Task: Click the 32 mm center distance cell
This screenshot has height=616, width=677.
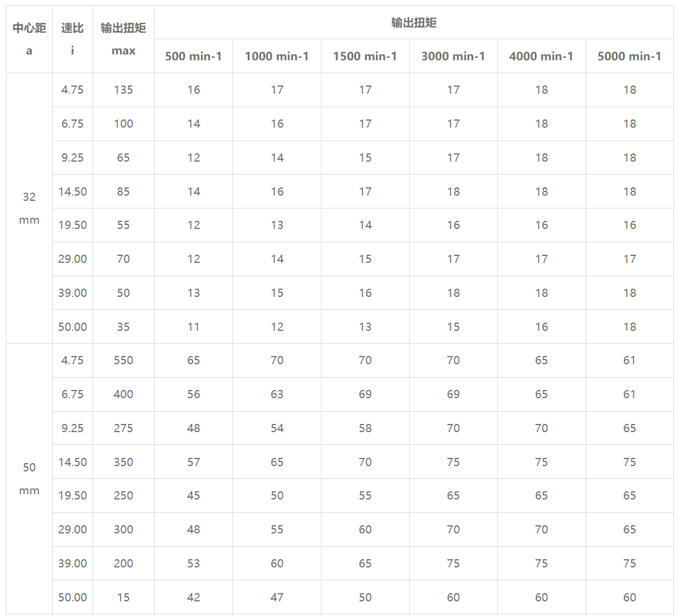Action: (x=29, y=208)
